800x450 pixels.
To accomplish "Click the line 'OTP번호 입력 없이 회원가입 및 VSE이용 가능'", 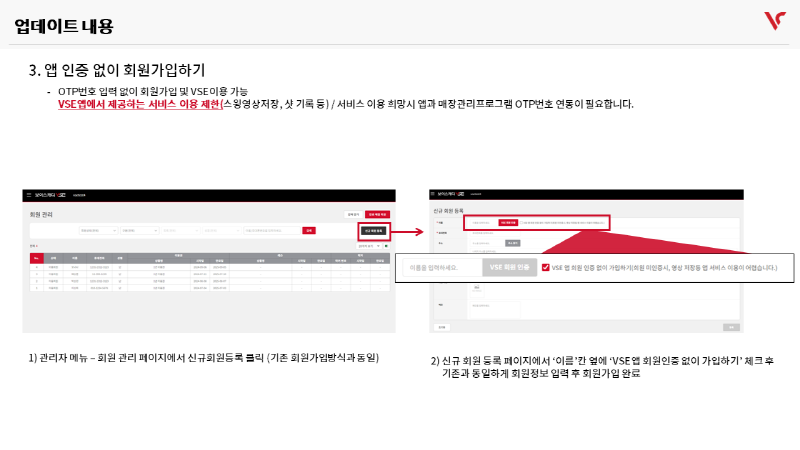I will [153, 91].
